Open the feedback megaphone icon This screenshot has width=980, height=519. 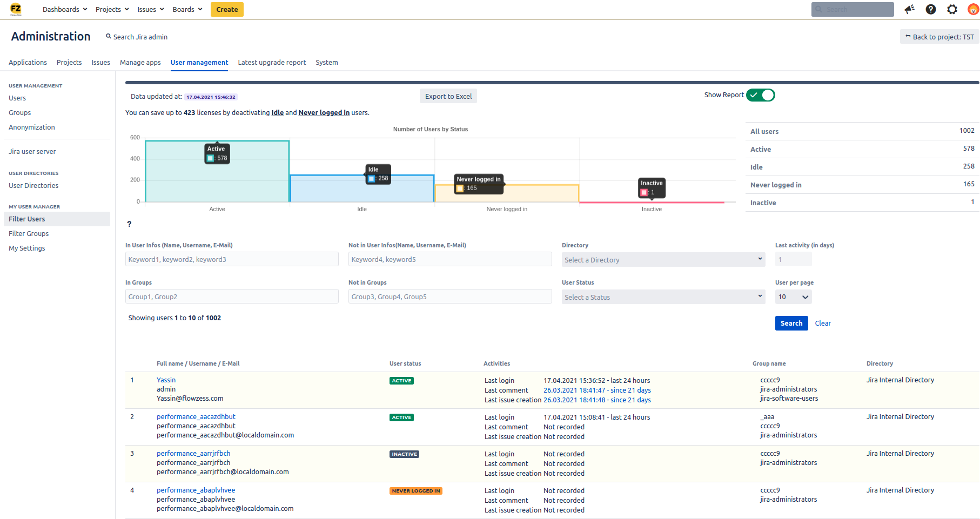[x=910, y=9]
